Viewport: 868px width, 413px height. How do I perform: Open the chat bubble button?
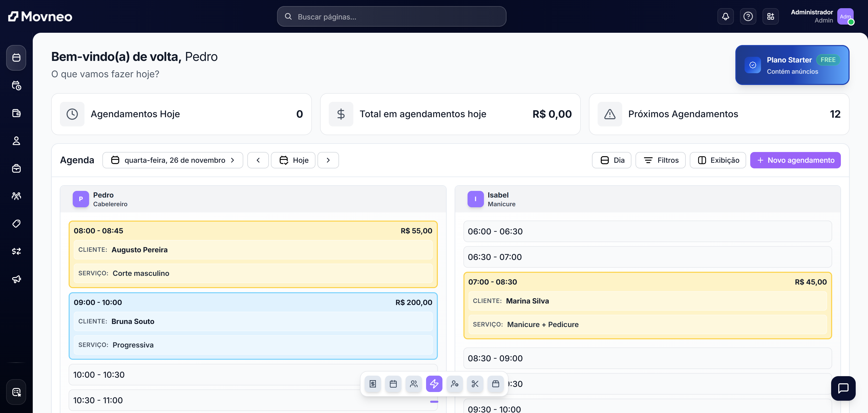(843, 388)
